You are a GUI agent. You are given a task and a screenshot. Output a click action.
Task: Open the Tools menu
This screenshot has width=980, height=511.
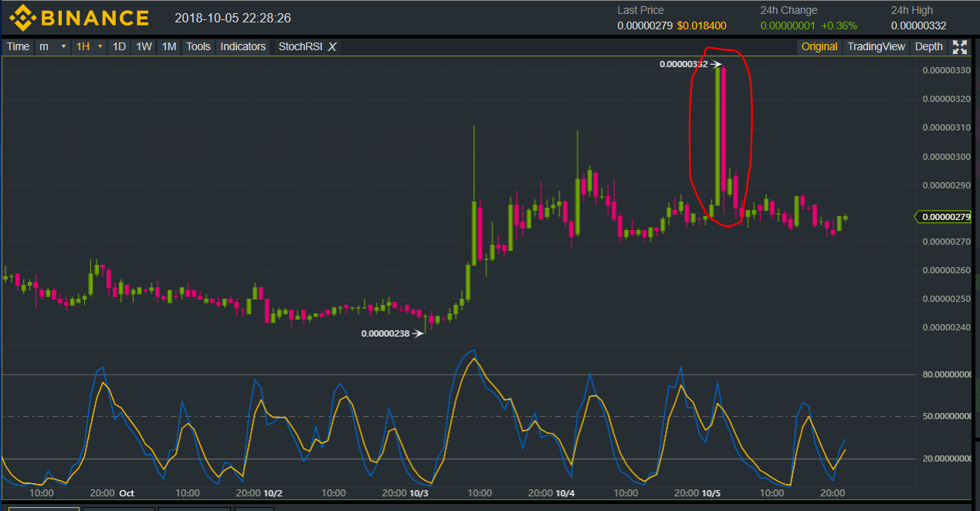point(198,46)
